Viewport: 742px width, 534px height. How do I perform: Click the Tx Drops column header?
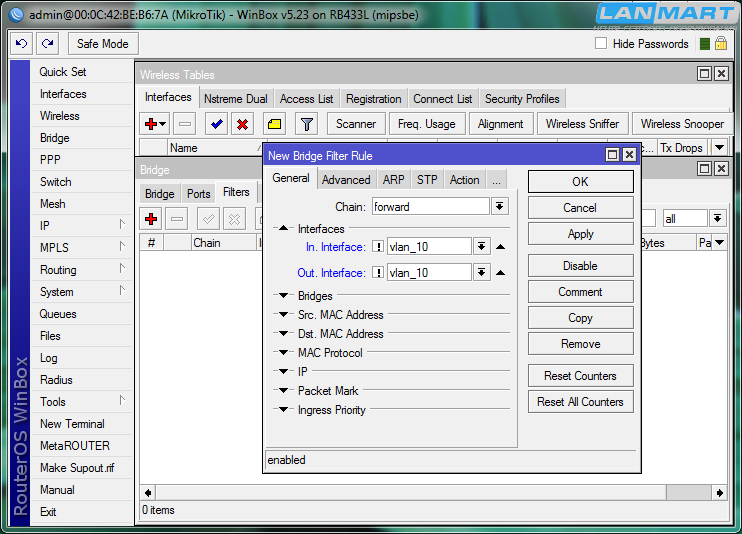(681, 148)
